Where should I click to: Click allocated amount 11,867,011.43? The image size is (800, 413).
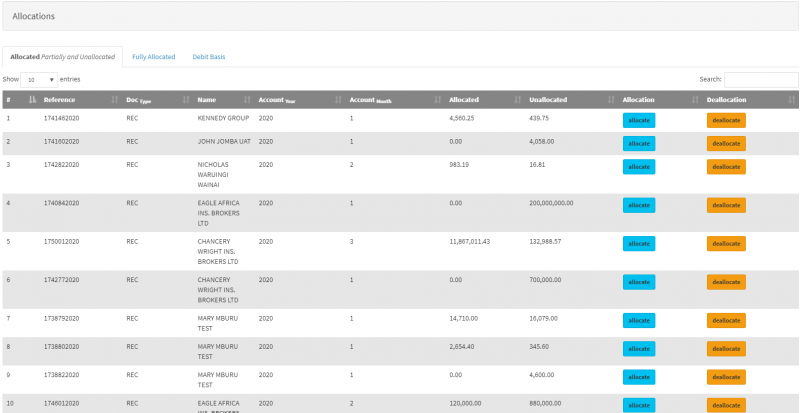[x=469, y=241]
